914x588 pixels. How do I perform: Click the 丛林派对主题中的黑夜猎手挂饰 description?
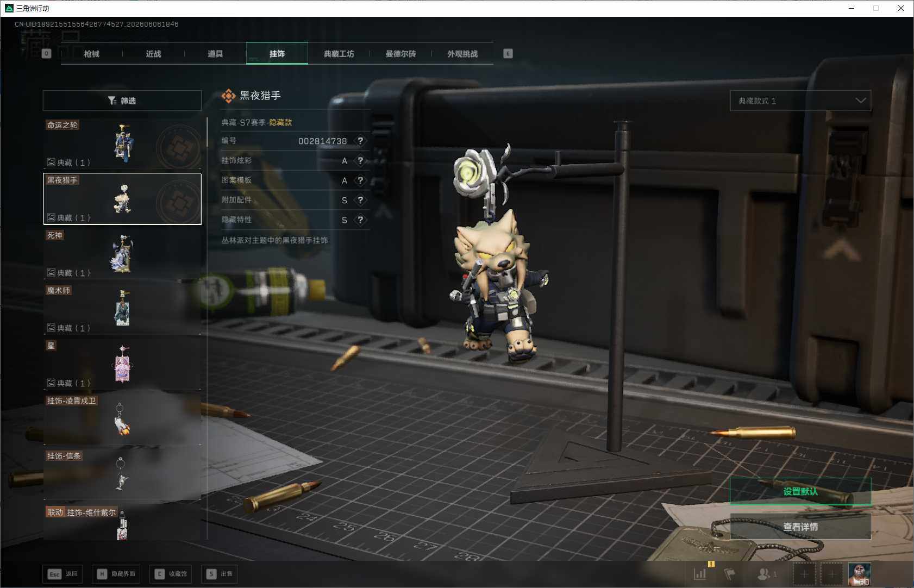[x=274, y=240]
